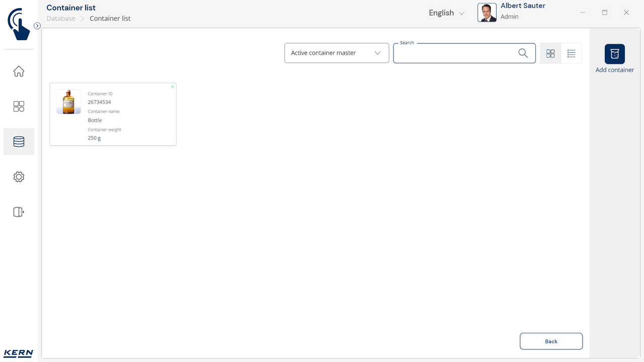Switch to grid tile view
This screenshot has height=362, width=644.
(550, 53)
